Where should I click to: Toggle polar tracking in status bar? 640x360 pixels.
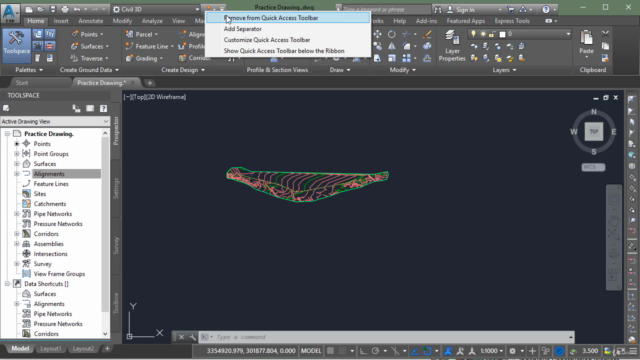[x=375, y=351]
